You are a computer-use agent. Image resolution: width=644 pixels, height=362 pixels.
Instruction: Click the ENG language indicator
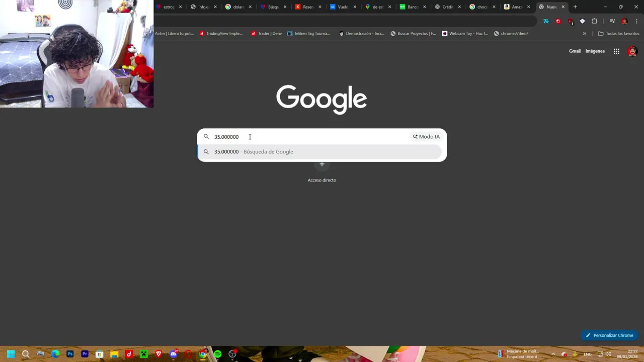[587, 354]
